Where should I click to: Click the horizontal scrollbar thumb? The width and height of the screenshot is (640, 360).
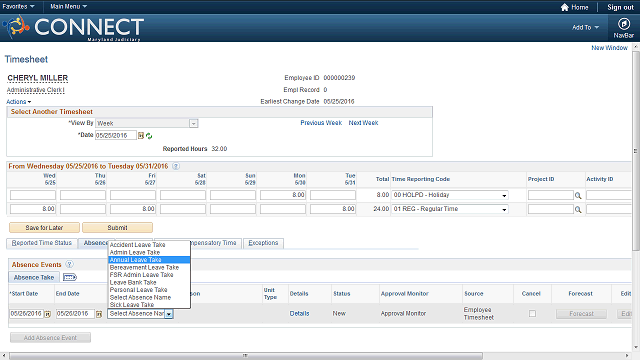246,356
